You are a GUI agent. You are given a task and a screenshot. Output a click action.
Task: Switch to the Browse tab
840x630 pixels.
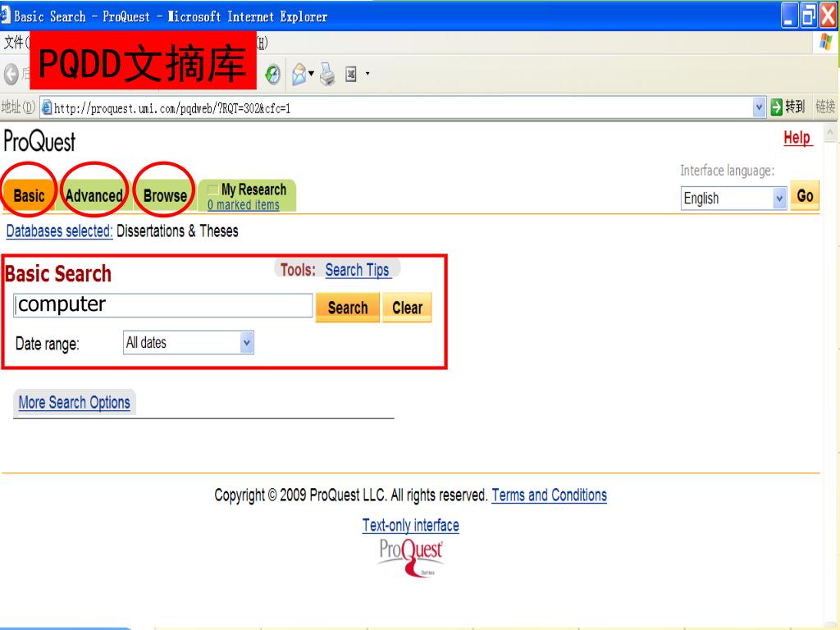pos(165,195)
